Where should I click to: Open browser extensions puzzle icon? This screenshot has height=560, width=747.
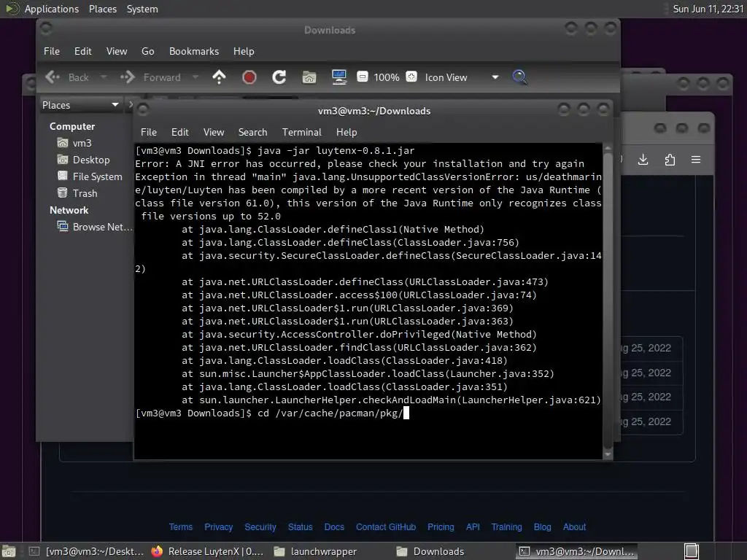pos(670,160)
